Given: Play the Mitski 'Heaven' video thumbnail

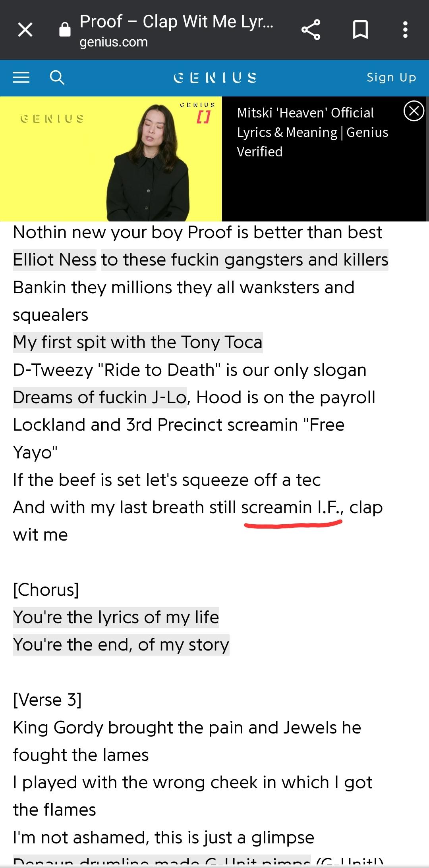Looking at the screenshot, I should pos(111,159).
